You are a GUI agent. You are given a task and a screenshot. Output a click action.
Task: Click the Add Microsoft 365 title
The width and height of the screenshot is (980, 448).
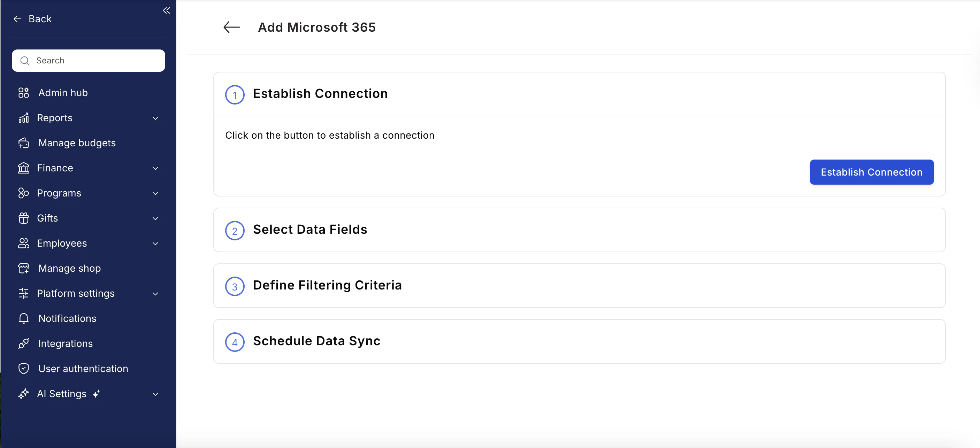[x=316, y=28]
